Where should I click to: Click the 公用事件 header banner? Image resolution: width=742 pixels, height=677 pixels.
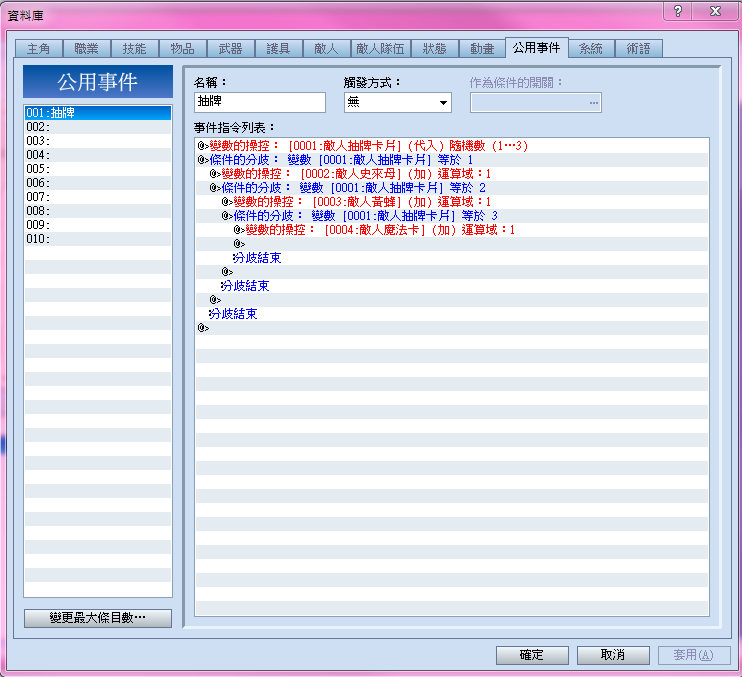[98, 82]
